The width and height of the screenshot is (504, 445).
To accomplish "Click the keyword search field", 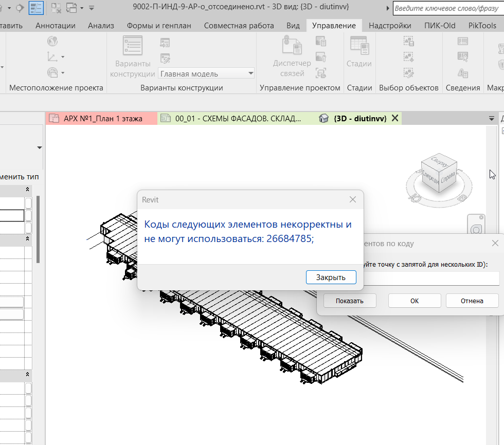I will (448, 8).
